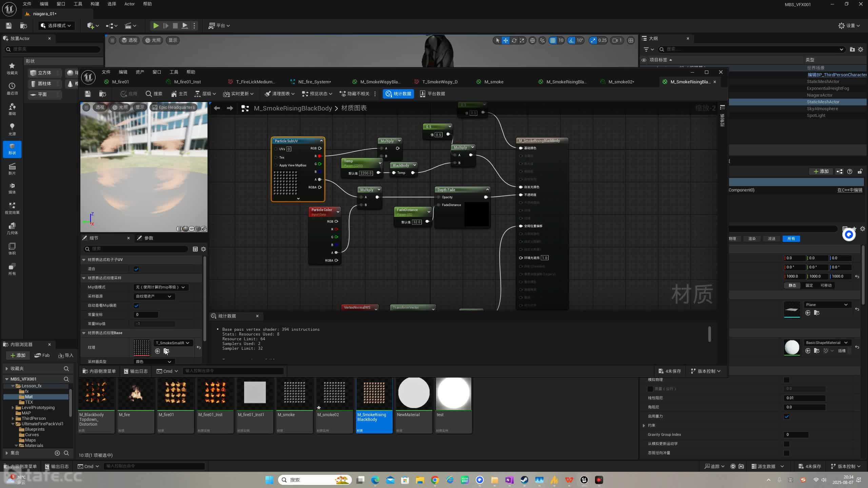868x488 pixels.
Task: Switch to the M_fire01_Inst tab
Action: 187,82
